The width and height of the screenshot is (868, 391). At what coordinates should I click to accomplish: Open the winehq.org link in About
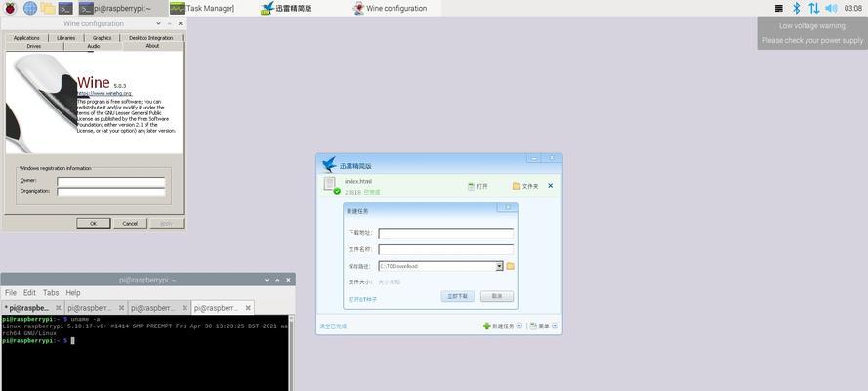(104, 94)
